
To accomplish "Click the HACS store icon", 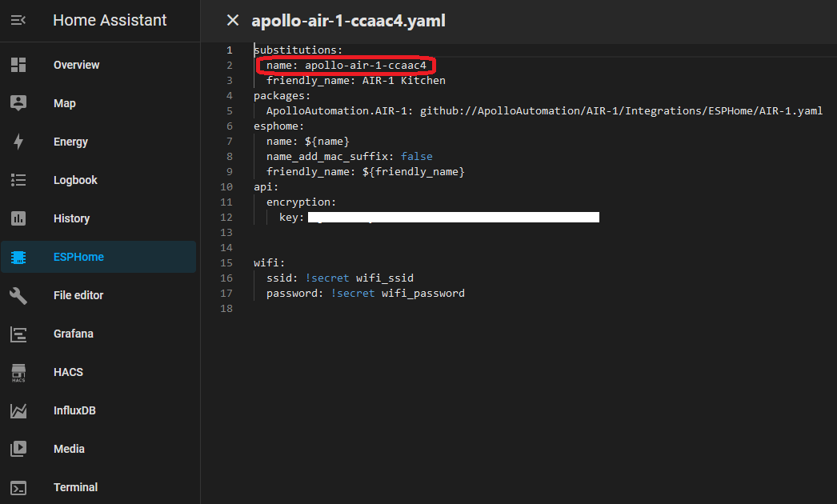I will pyautogui.click(x=18, y=372).
